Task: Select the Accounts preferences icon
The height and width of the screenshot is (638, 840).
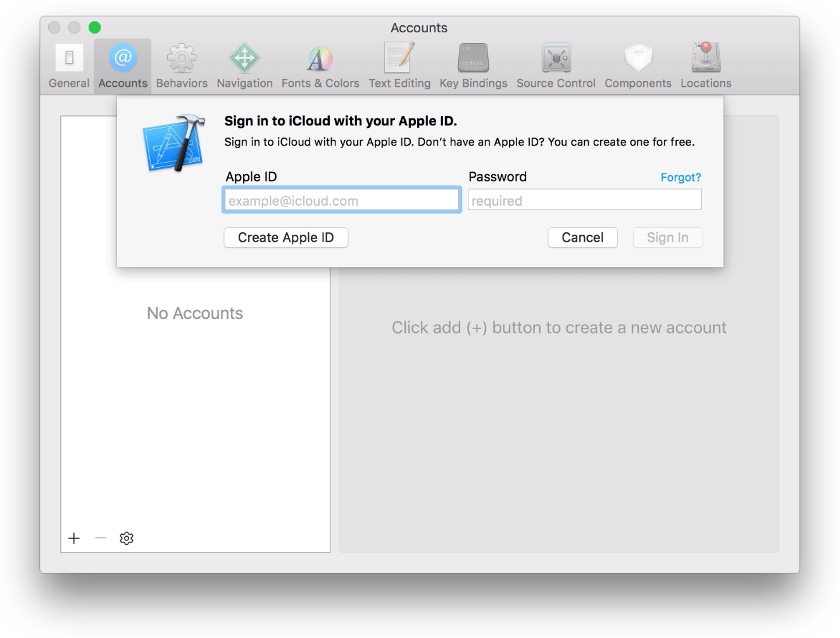Action: click(122, 63)
